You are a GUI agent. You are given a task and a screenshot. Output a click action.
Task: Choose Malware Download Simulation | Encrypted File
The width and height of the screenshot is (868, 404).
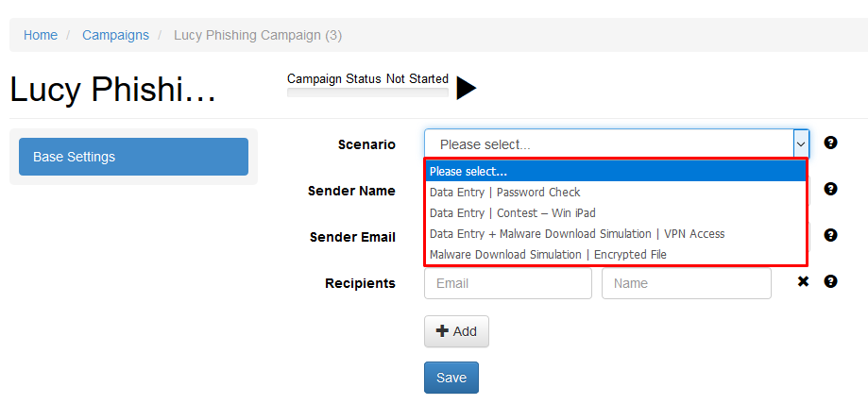click(616, 255)
